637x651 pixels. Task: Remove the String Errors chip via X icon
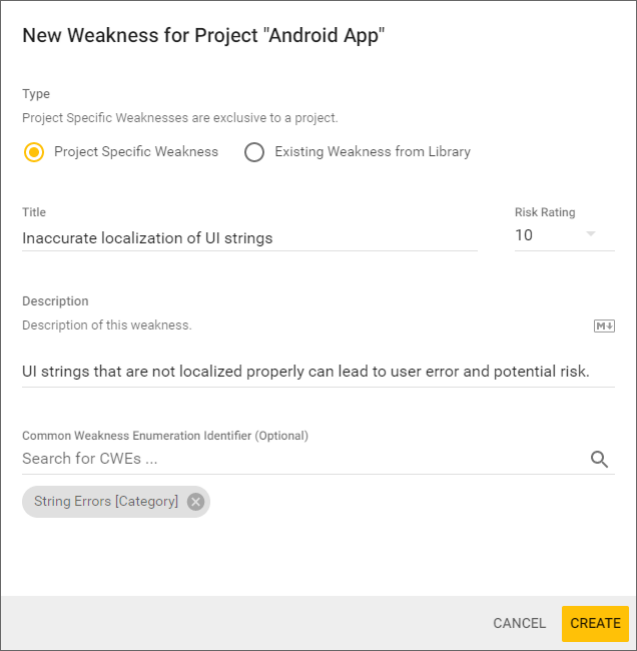coord(195,502)
